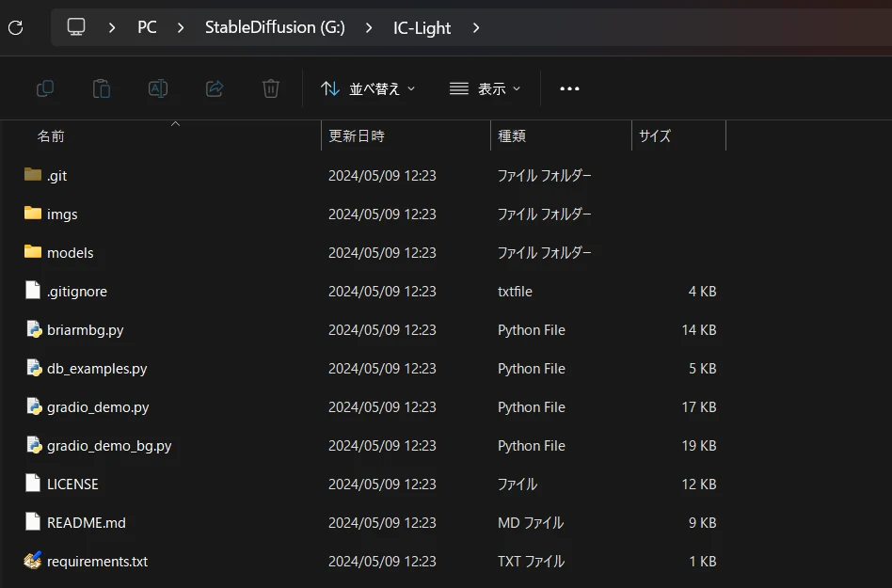Image resolution: width=892 pixels, height=588 pixels.
Task: Select the LICENSE file icon
Action: (33, 483)
